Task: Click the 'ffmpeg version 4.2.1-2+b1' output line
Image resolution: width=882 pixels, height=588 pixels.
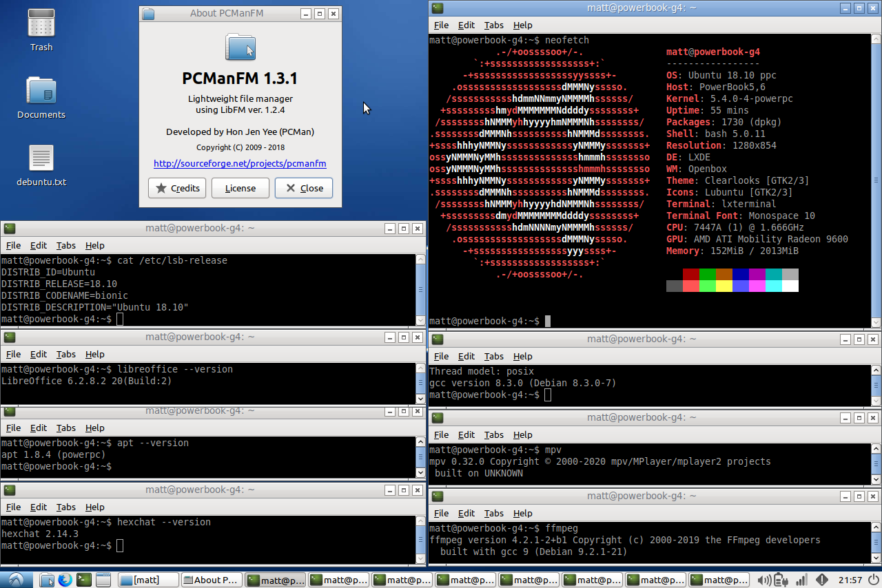Action: (x=625, y=540)
